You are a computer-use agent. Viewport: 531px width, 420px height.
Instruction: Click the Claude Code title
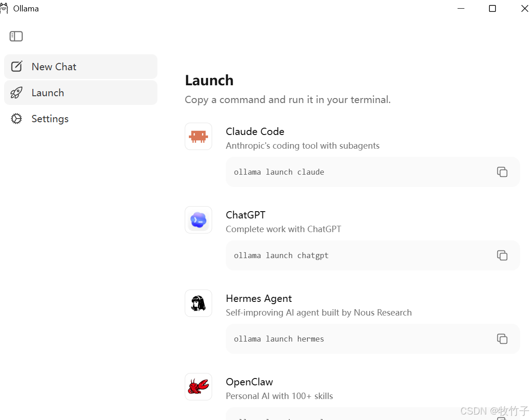tap(255, 131)
